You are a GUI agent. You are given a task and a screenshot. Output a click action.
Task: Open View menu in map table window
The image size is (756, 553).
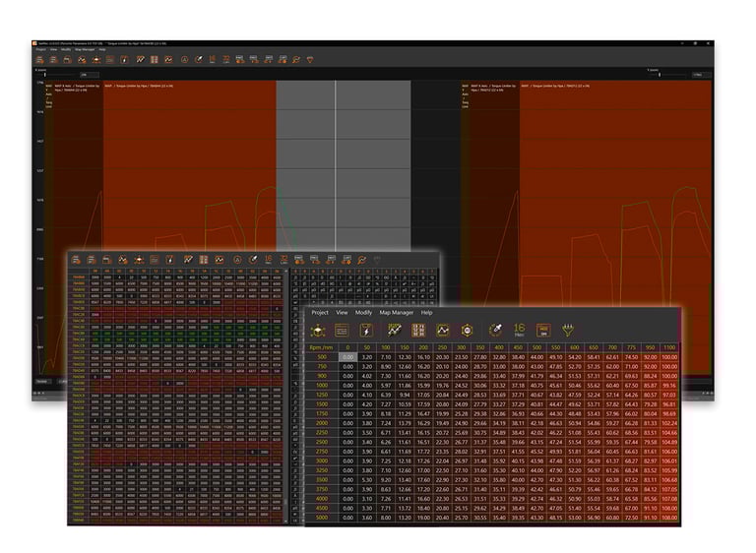click(x=342, y=313)
